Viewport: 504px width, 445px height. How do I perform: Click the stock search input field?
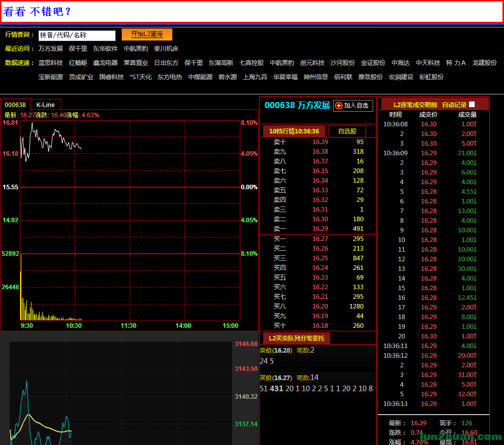click(77, 36)
